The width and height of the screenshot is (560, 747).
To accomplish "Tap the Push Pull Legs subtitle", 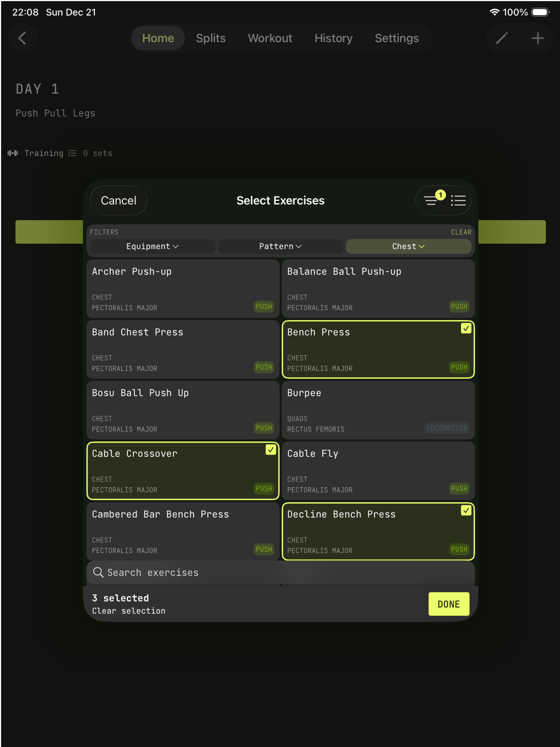I will click(x=55, y=113).
